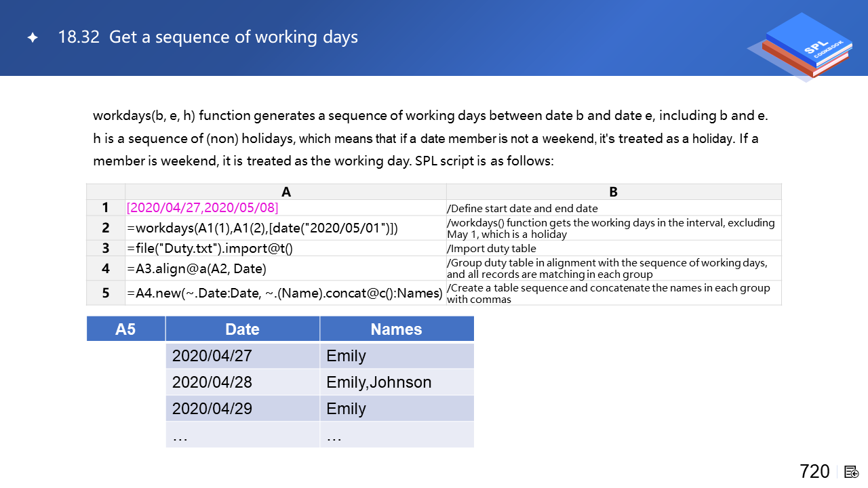Click the Names column header in the result table
The width and height of the screenshot is (868, 488).
point(396,329)
